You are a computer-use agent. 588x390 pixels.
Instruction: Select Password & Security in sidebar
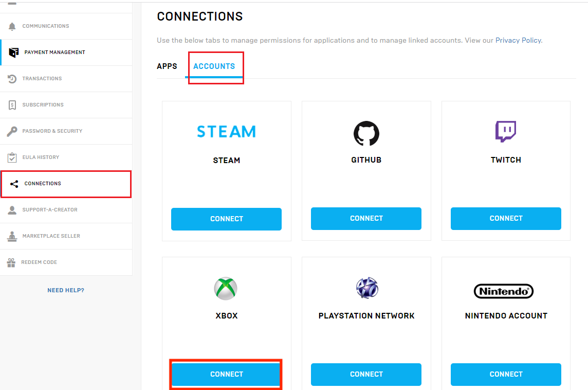(66, 131)
